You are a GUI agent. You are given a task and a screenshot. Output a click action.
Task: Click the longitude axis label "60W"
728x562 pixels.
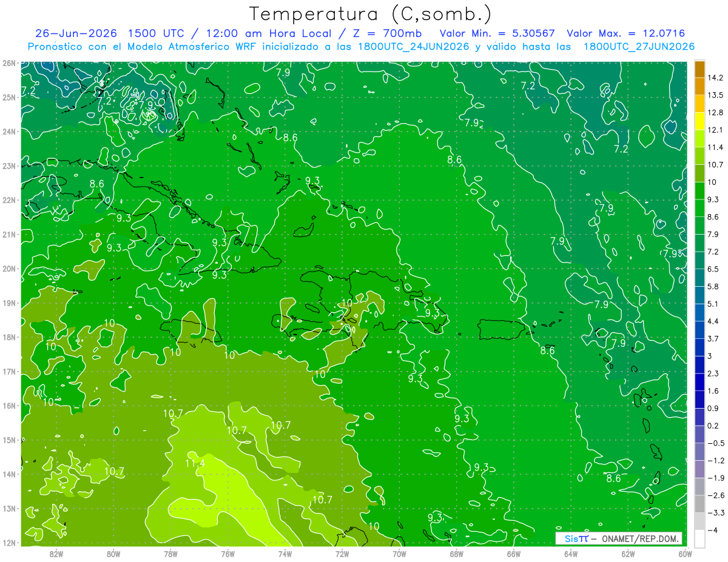click(686, 554)
